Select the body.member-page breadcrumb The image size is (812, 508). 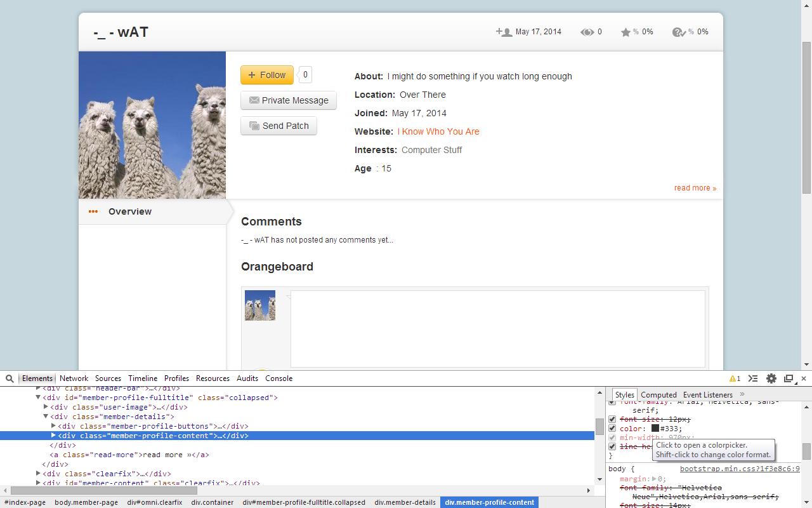point(86,502)
